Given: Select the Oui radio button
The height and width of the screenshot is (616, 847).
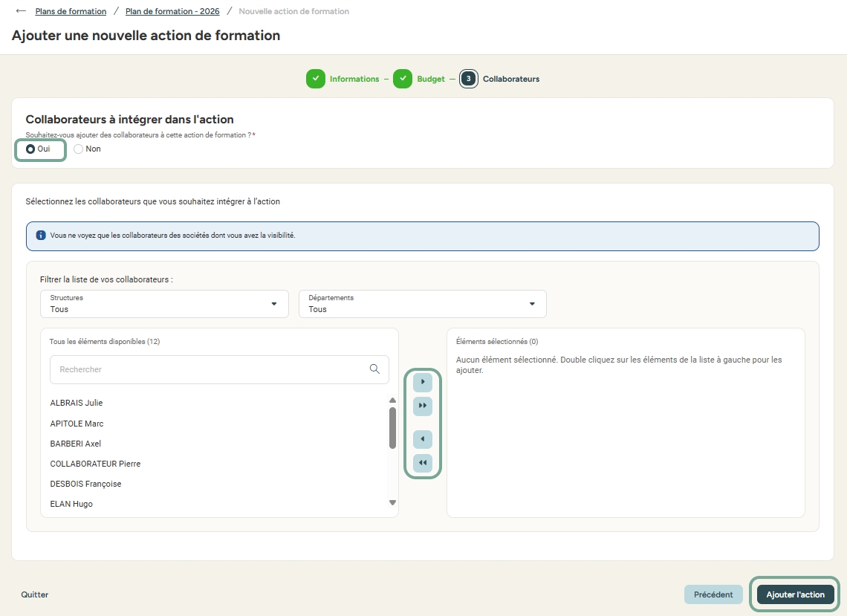Looking at the screenshot, I should (x=30, y=149).
